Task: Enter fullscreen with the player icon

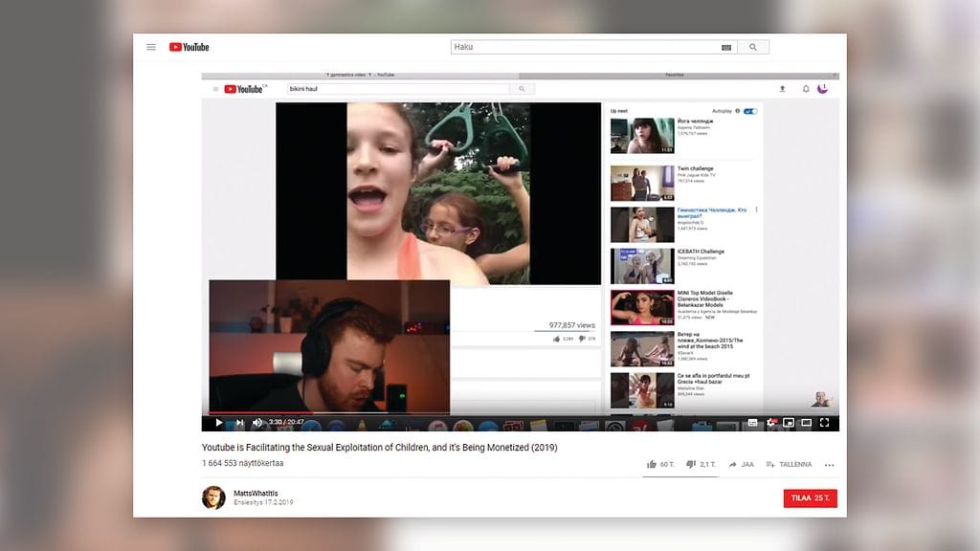Action: click(825, 422)
